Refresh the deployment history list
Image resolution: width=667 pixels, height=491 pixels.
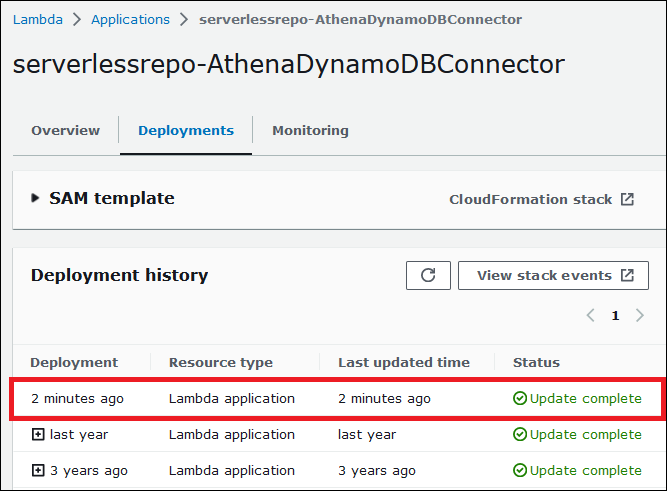[428, 276]
